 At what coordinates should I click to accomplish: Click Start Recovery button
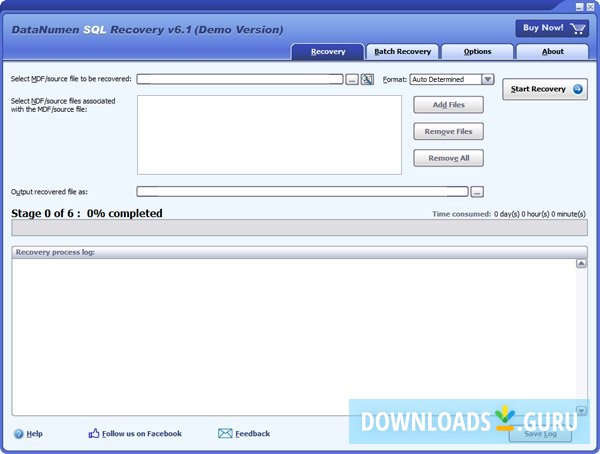tap(545, 89)
